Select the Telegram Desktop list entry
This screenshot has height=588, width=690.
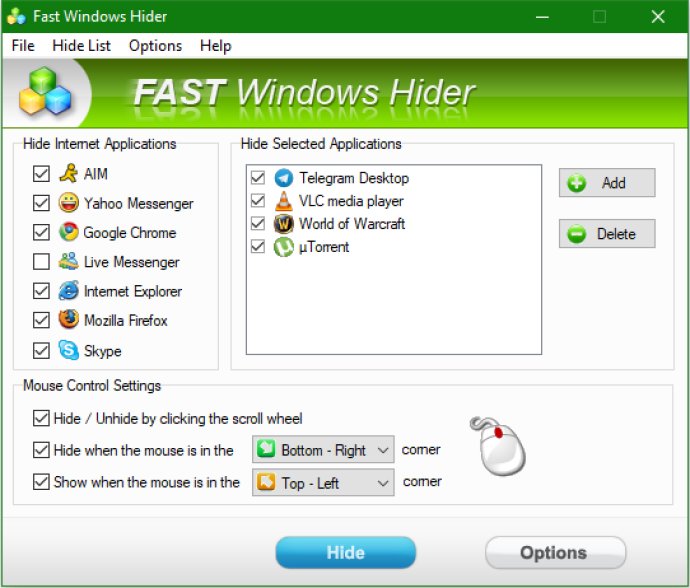[x=393, y=178]
